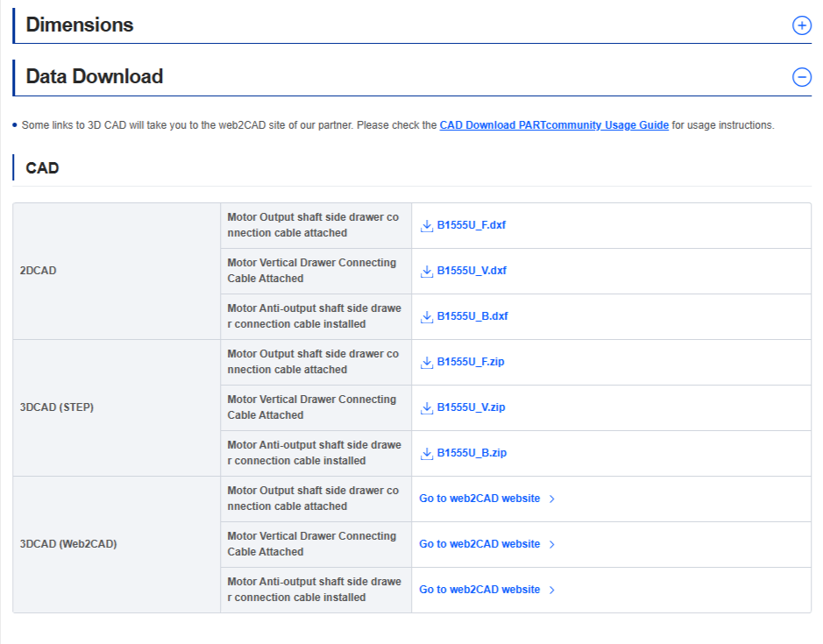Image resolution: width=823 pixels, height=644 pixels.
Task: Click the download icon beside B1555U_B.zip
Action: point(427,454)
